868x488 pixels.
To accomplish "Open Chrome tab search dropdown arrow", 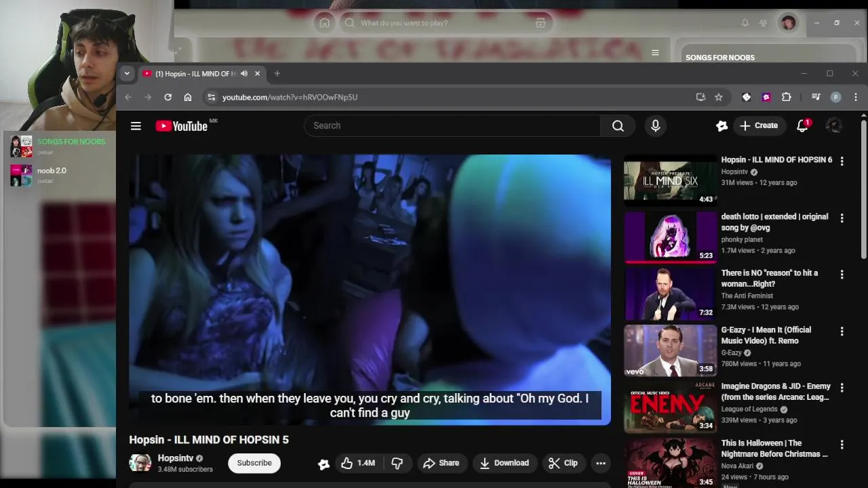I will tap(127, 73).
